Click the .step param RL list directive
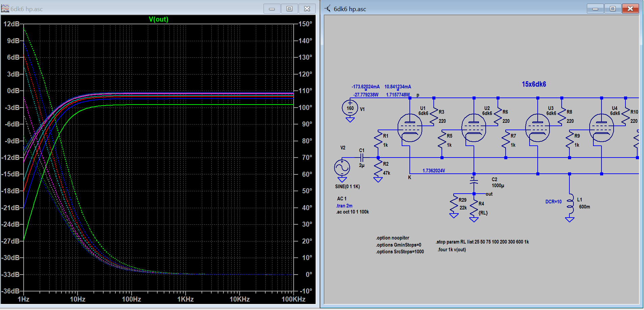The width and height of the screenshot is (644, 310). (x=482, y=242)
